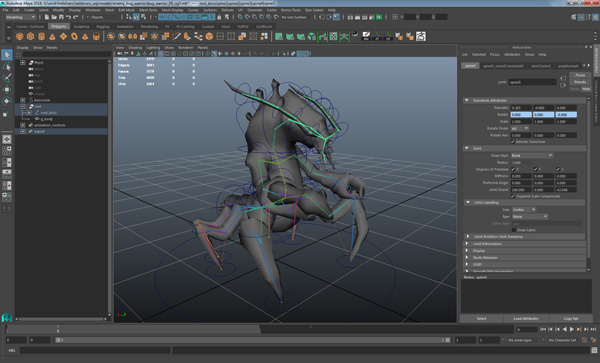Open the Mesh Tools menu
The height and width of the screenshot is (363, 600).
(x=148, y=10)
